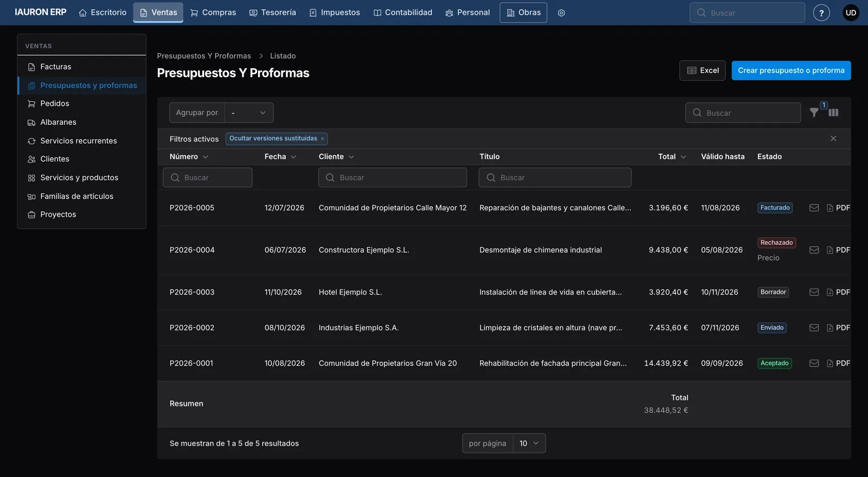Open the Compras menu
Viewport: 868px width, 477px height.
coord(213,12)
